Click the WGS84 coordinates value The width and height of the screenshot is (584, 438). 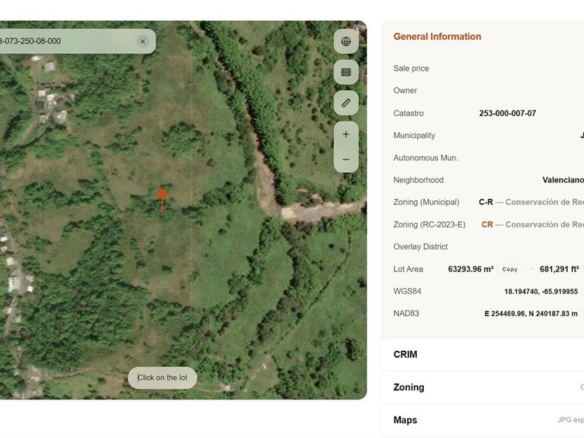click(541, 292)
